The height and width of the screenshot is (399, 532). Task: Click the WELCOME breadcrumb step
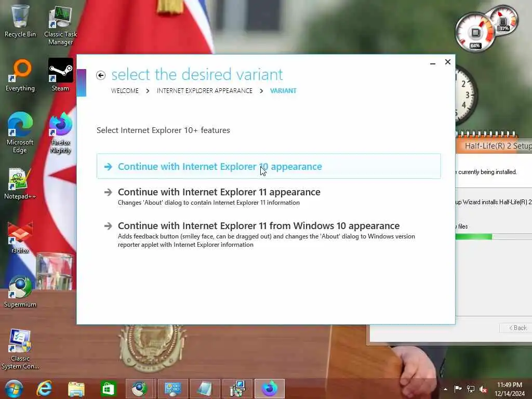[125, 91]
